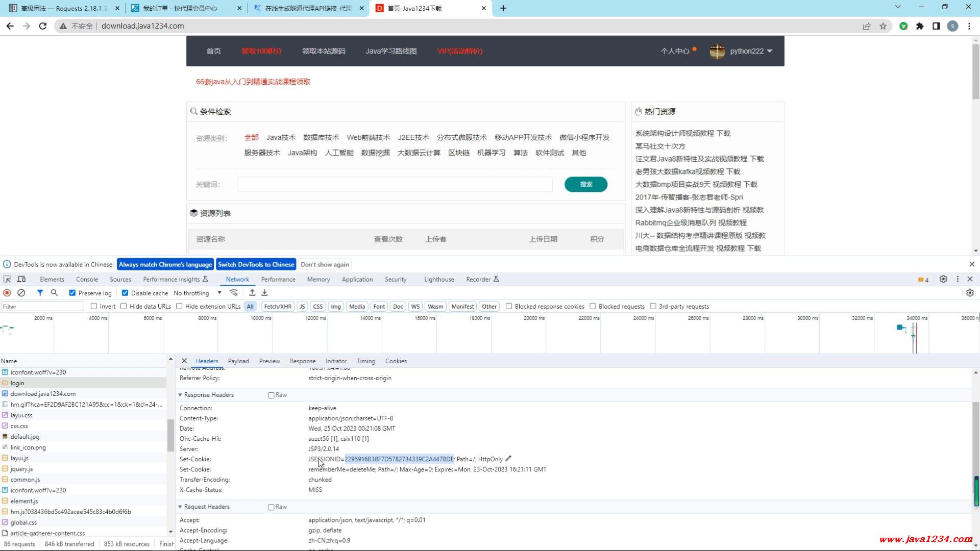
Task: Click the 关键词 keyword search field
Action: coord(395,184)
